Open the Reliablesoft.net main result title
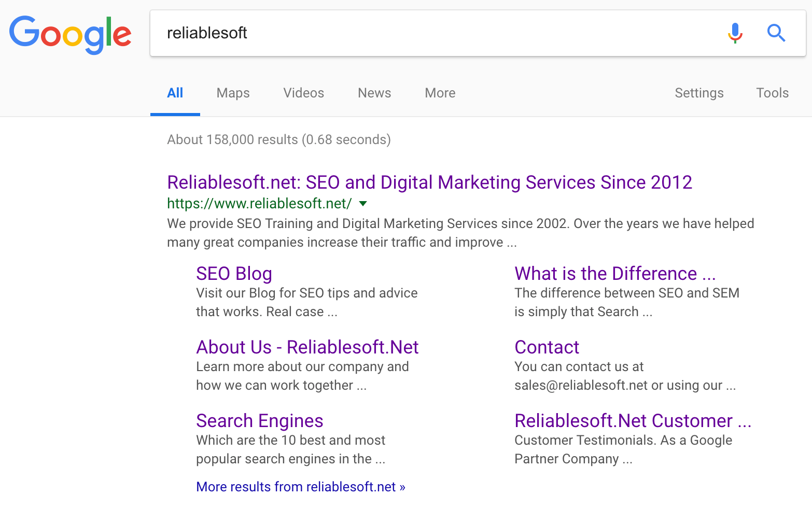Image resolution: width=812 pixels, height=510 pixels. point(429,182)
